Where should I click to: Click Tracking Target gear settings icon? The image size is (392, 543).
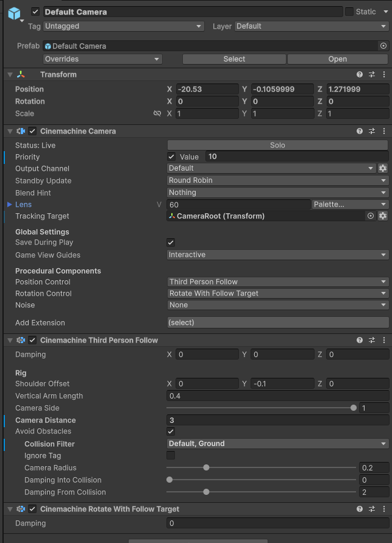(x=383, y=216)
